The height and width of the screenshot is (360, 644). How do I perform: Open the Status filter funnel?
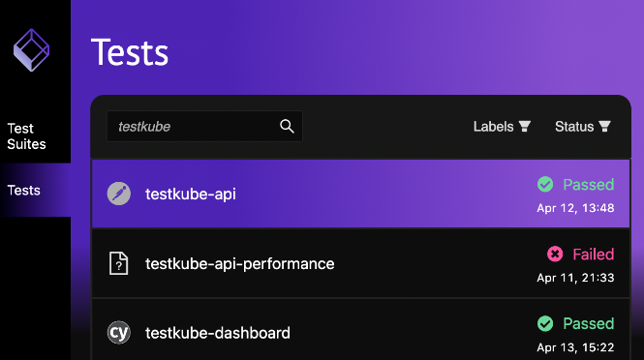pyautogui.click(x=604, y=127)
